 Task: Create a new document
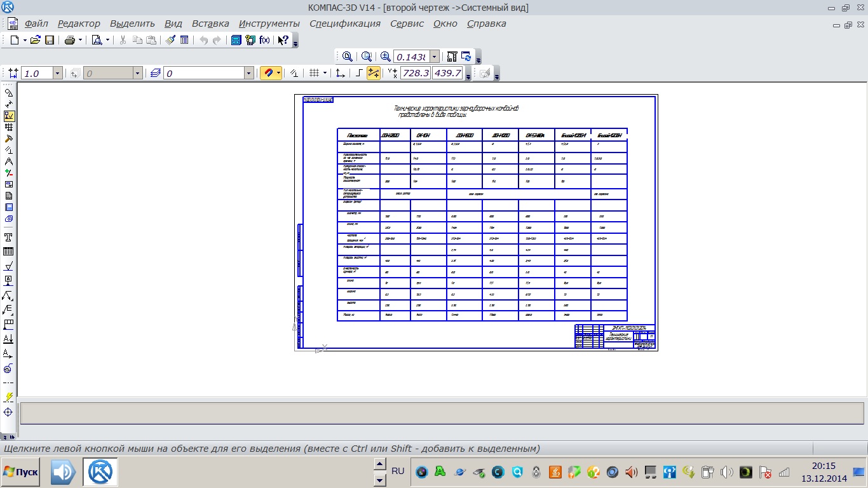(x=14, y=39)
